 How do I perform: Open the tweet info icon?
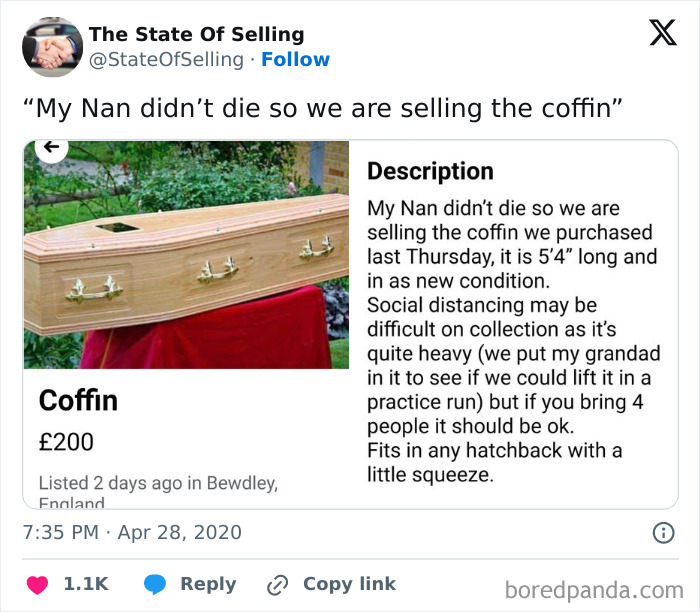pyautogui.click(x=663, y=533)
